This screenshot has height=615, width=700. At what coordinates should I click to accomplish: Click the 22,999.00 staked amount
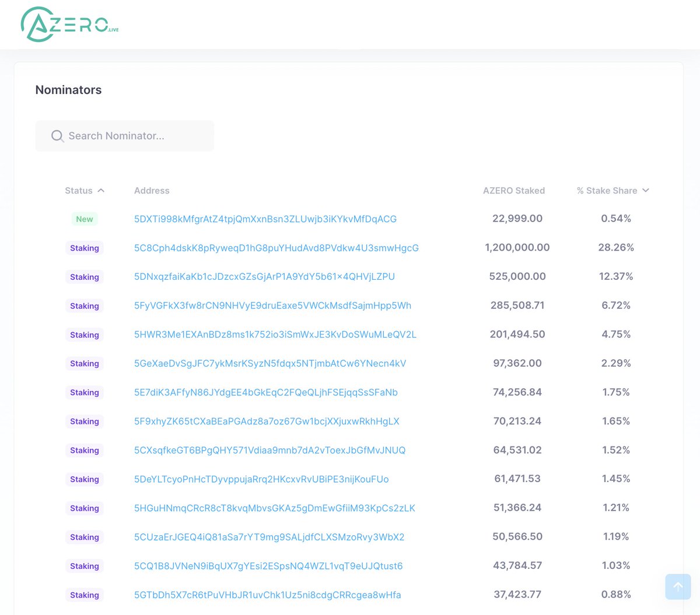tap(517, 219)
